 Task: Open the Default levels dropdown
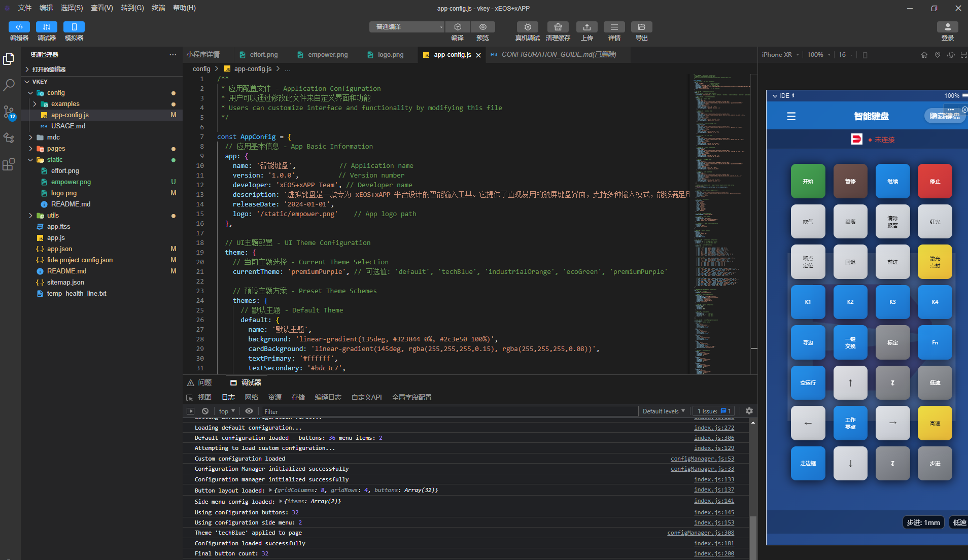coord(663,411)
